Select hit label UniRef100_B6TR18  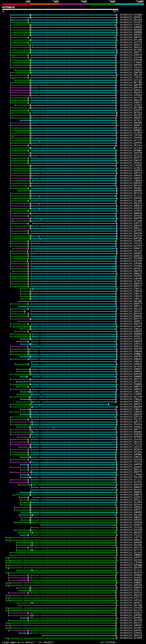[x=131, y=113]
